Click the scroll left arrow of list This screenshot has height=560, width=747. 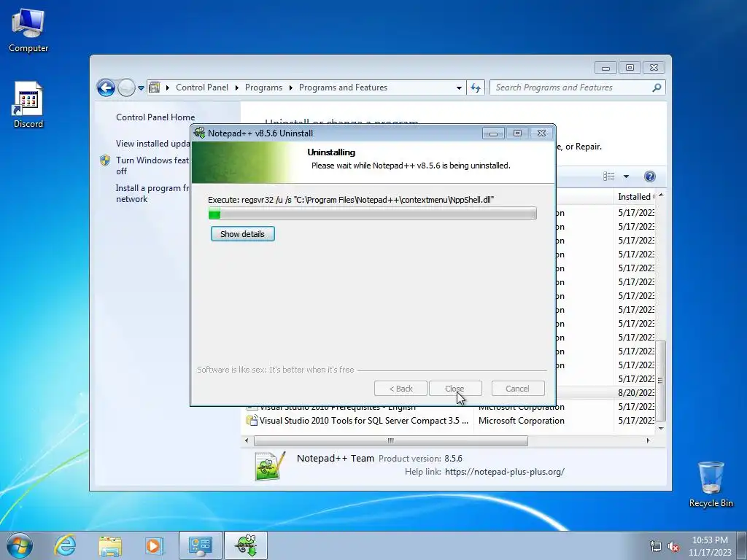click(247, 440)
